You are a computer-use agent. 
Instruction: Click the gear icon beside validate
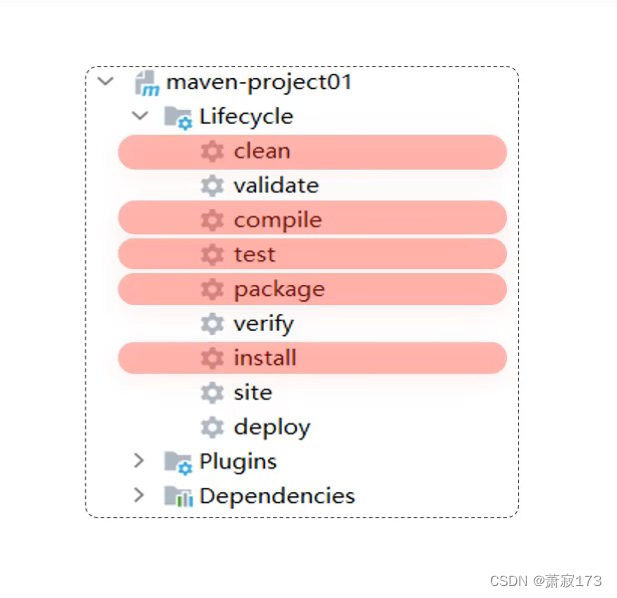(212, 186)
